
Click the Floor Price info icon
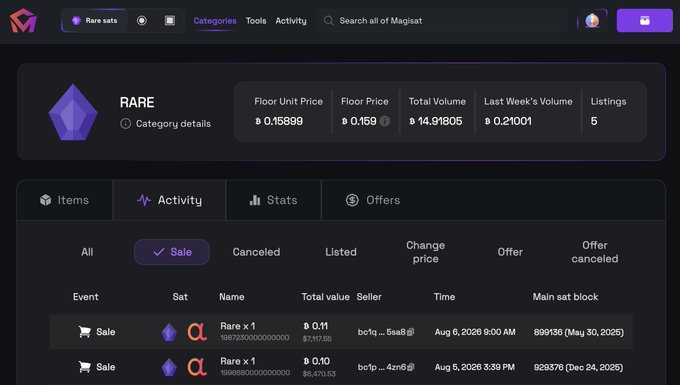tap(385, 121)
